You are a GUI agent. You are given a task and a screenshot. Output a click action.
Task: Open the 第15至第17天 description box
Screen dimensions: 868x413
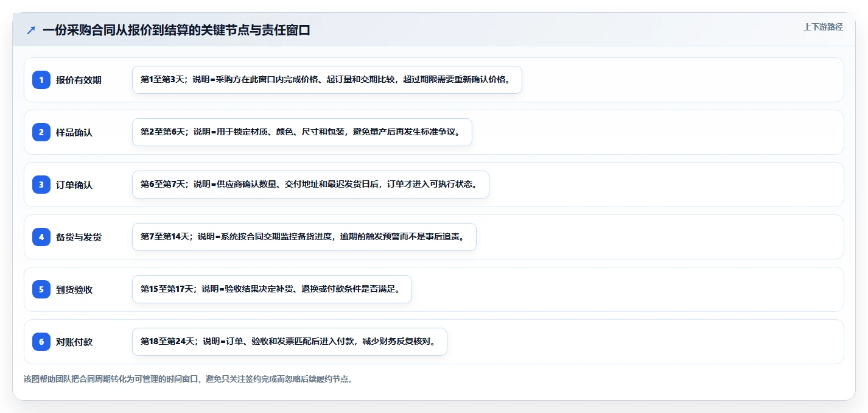click(x=272, y=289)
